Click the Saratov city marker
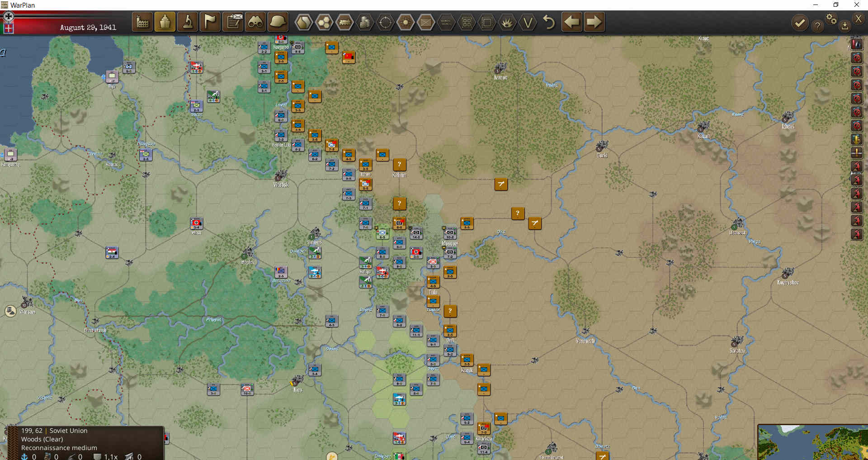The height and width of the screenshot is (460, 868). pos(737,342)
